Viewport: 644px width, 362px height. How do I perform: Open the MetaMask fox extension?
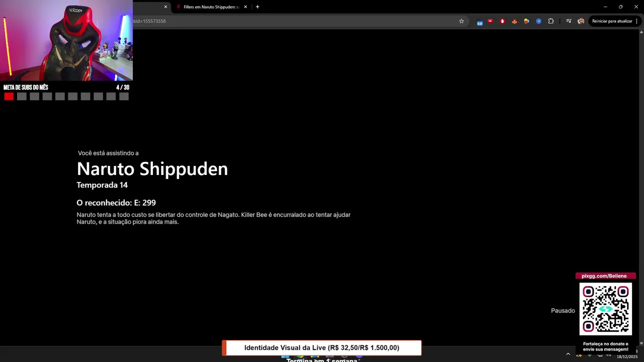point(514,21)
